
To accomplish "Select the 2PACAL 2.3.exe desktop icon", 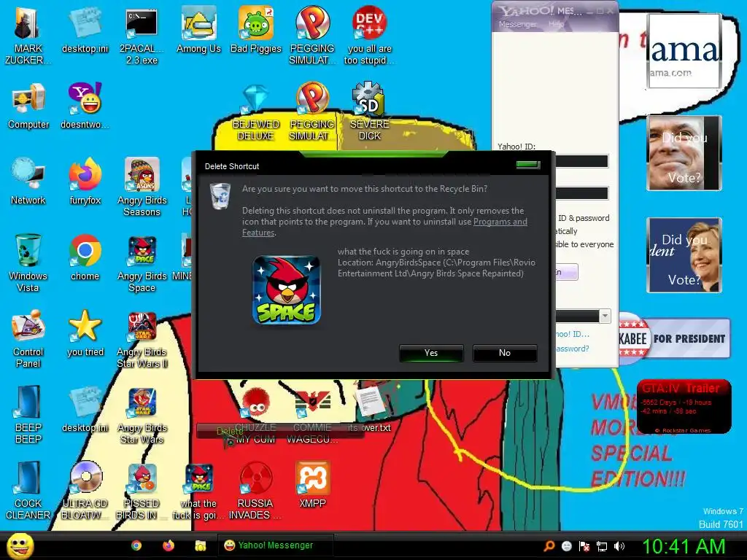I will tap(142, 36).
